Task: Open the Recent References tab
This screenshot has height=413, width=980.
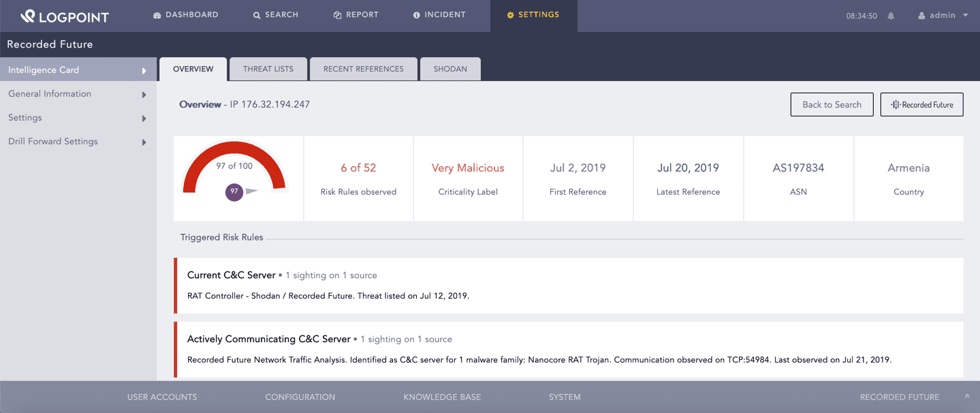Action: click(363, 69)
